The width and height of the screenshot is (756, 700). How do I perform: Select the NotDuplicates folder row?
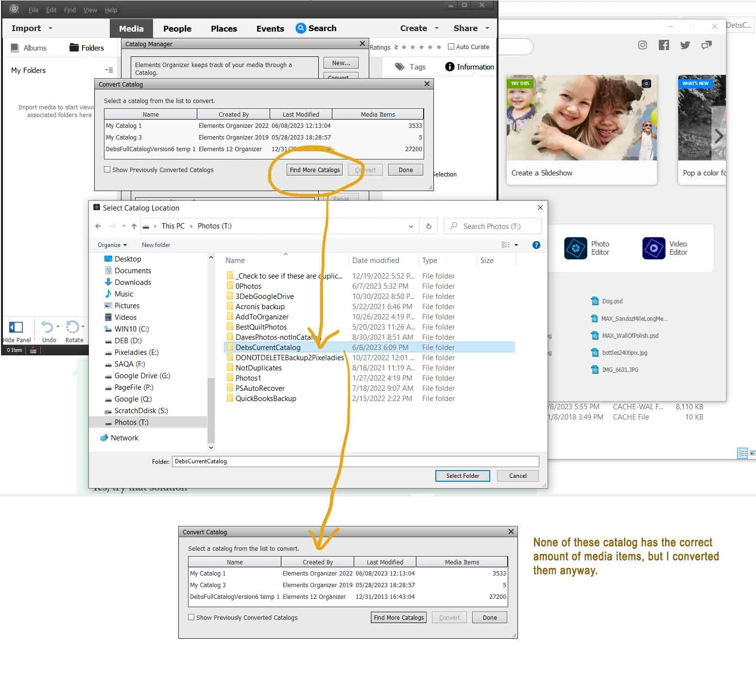[x=369, y=368]
